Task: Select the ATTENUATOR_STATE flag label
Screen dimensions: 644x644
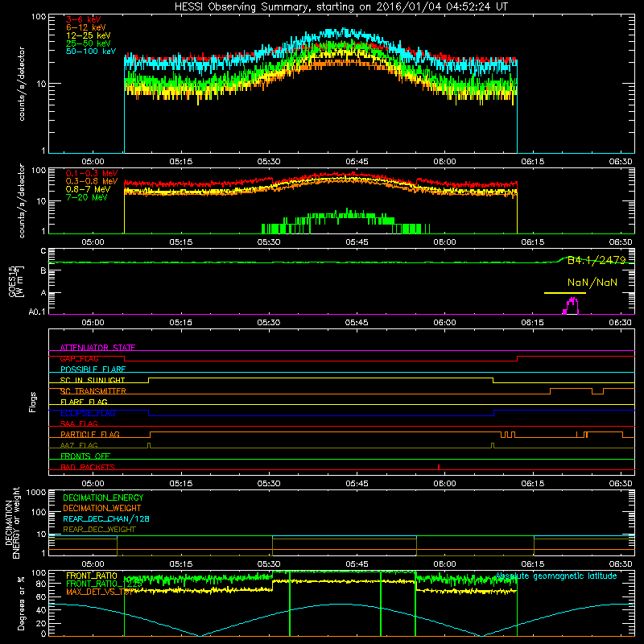Action: 97,348
